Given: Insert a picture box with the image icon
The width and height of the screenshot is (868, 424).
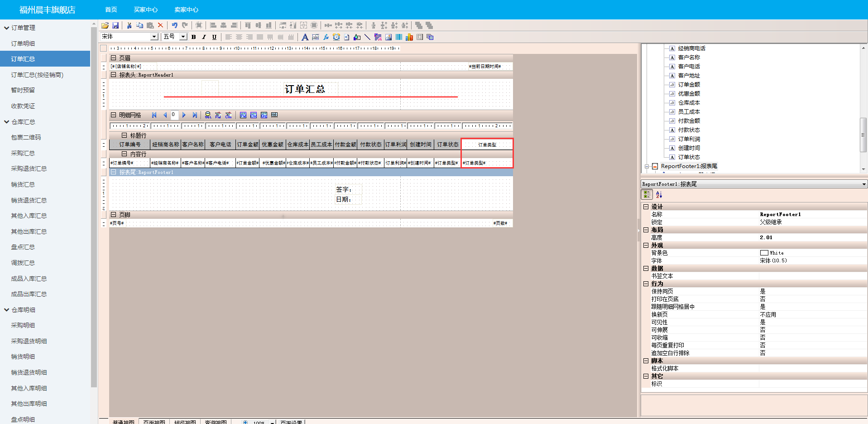Looking at the screenshot, I should click(x=388, y=37).
